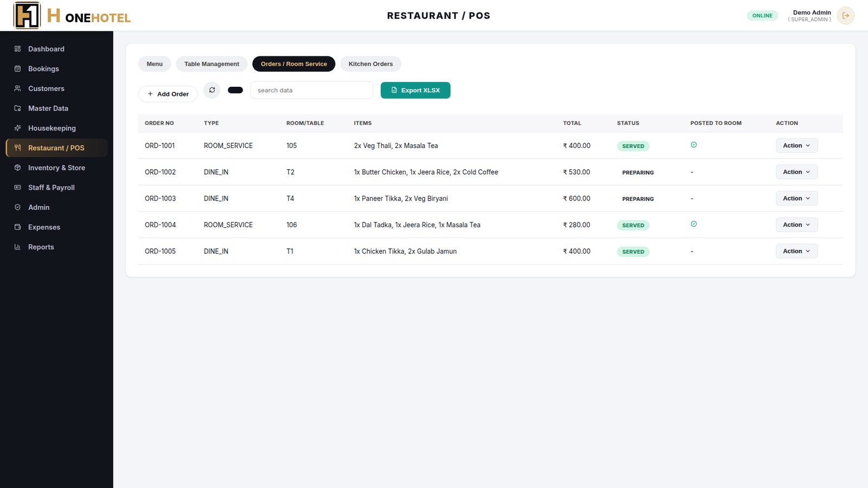This screenshot has width=868, height=488.
Task: Click the Expenses wallet icon
Action: 17,227
